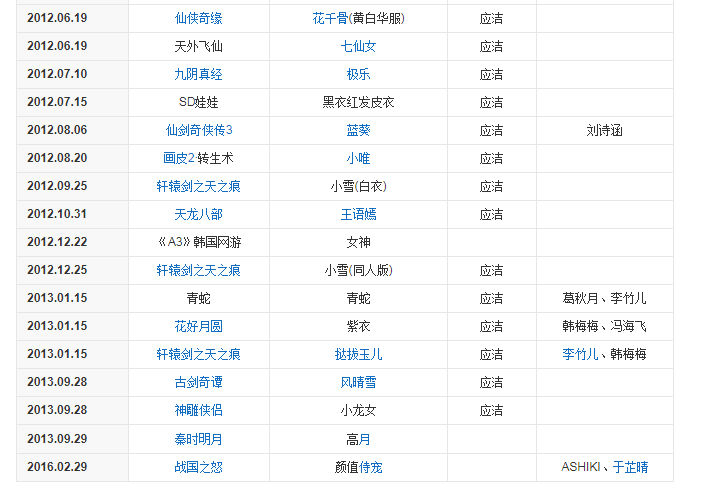Open the 仙侠奇缘 link
Viewport: 706px width, 504px height.
[x=198, y=18]
